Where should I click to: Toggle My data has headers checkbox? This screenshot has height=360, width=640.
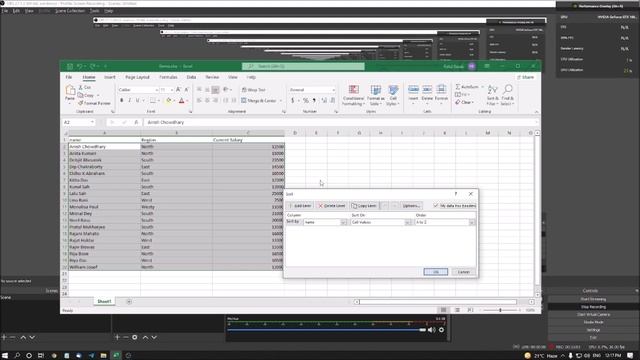coord(436,206)
